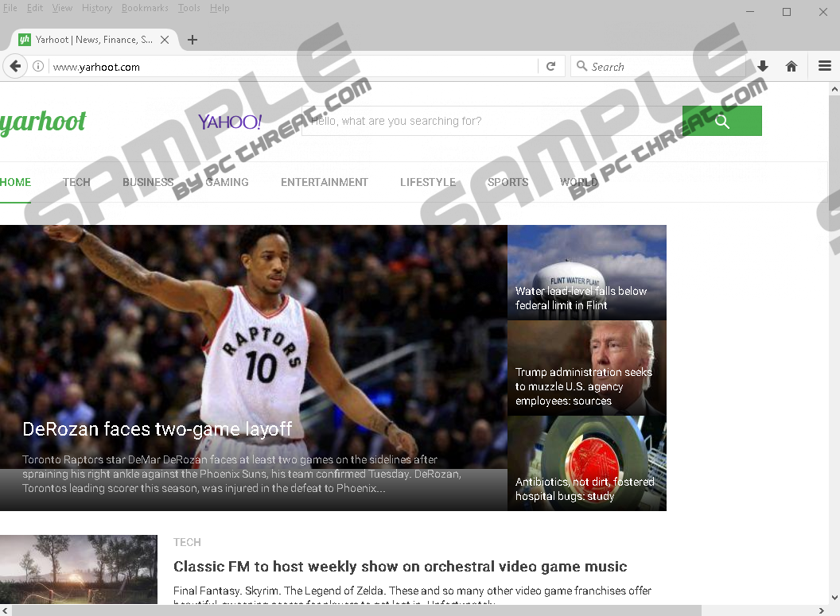Click the green search magnifier button
Screen dimensions: 840x616
point(721,121)
